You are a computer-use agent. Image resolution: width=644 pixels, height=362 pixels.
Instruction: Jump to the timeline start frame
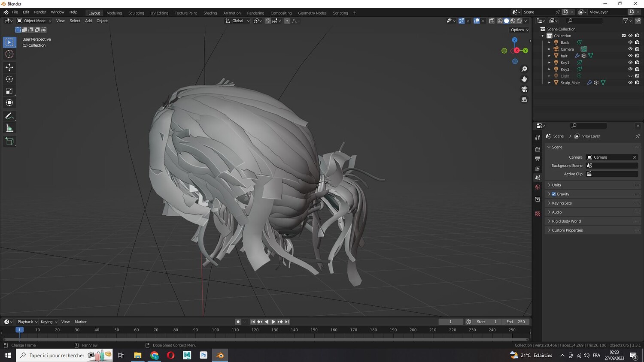coord(253,322)
